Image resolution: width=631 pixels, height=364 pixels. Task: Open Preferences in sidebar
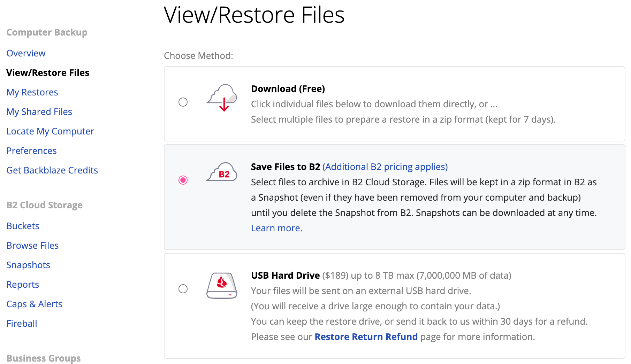[x=31, y=151]
